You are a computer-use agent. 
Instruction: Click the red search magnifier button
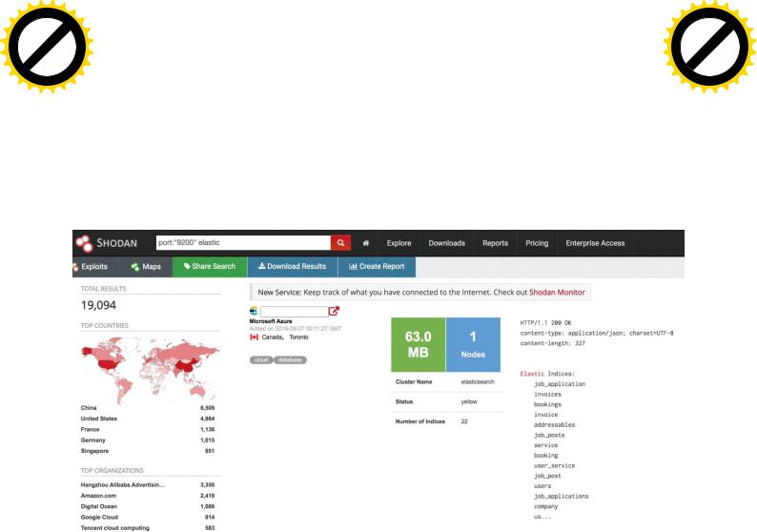[340, 243]
